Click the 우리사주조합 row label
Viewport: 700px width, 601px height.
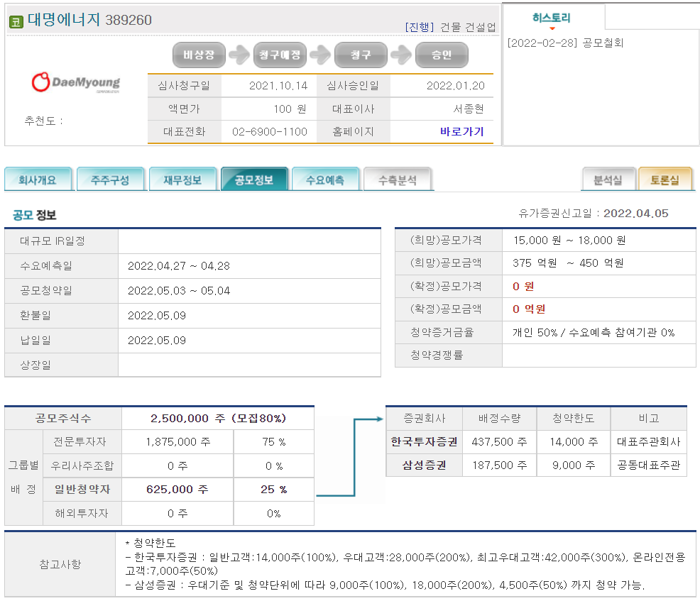pos(82,465)
